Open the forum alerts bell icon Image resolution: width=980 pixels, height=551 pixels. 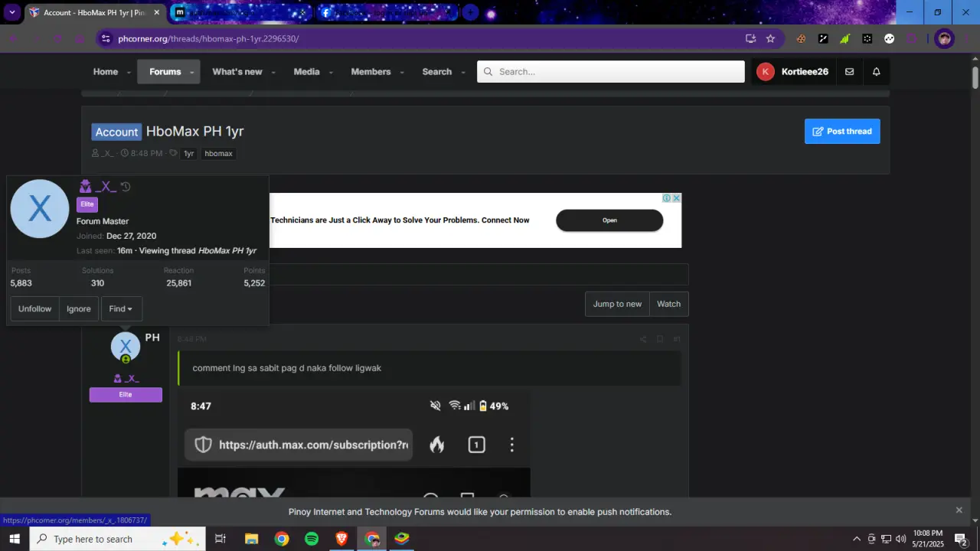point(877,71)
